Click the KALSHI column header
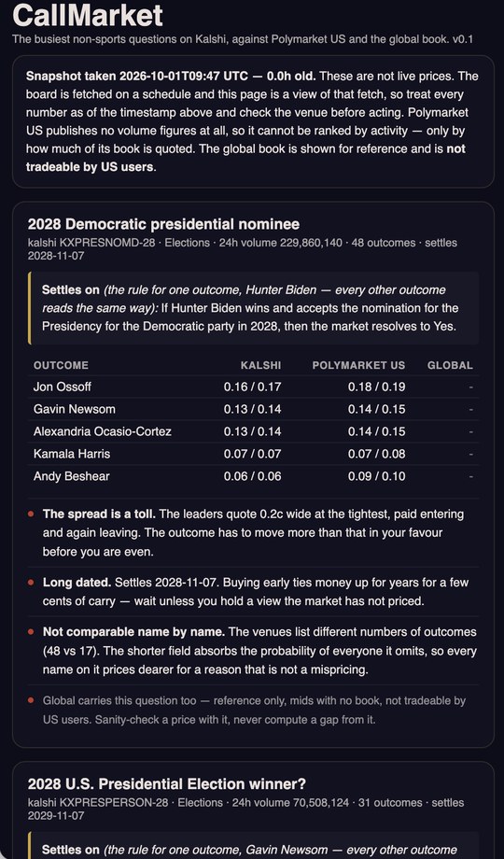 [x=260, y=365]
